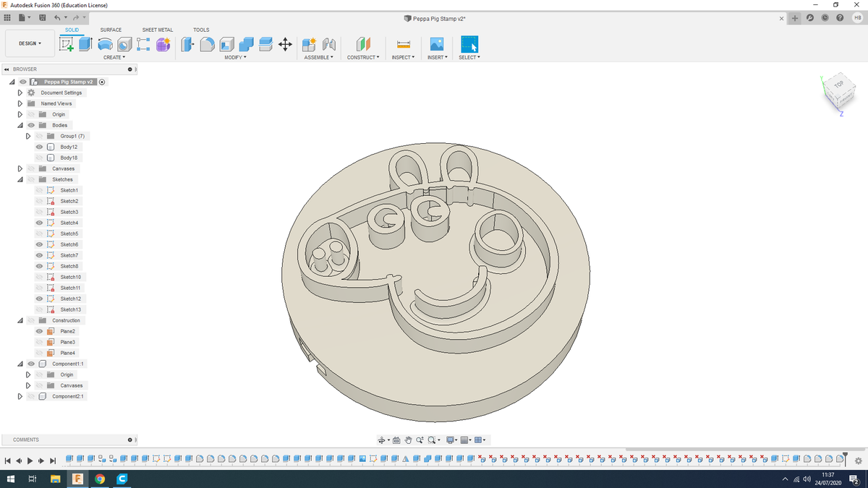Select the Revolve tool
This screenshot has width=868, height=488.
106,45
